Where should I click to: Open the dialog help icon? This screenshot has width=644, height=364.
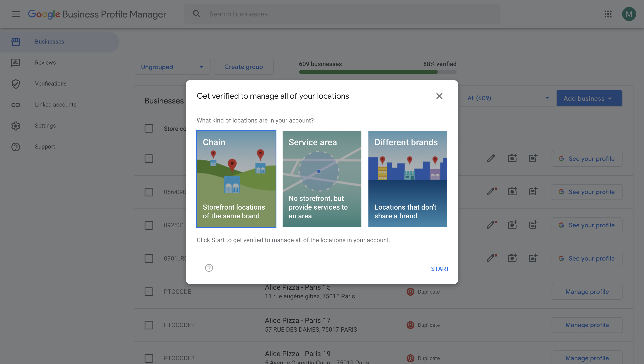coord(209,268)
